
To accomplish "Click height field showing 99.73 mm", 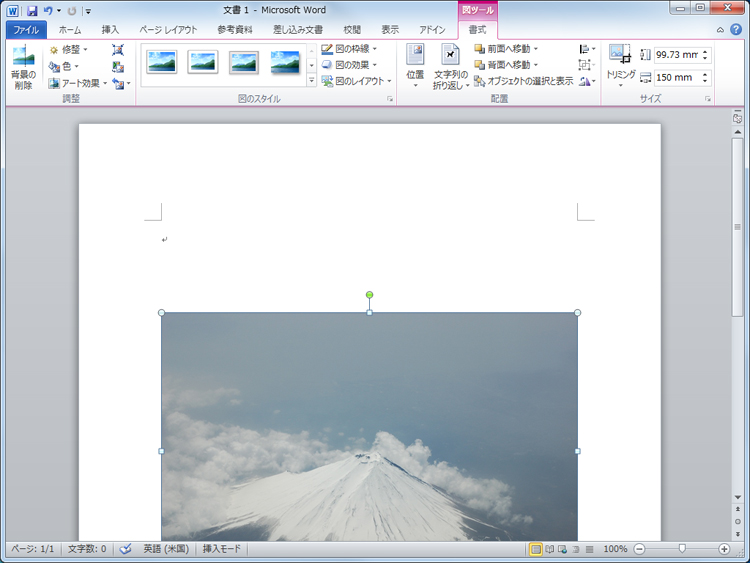I will point(677,55).
